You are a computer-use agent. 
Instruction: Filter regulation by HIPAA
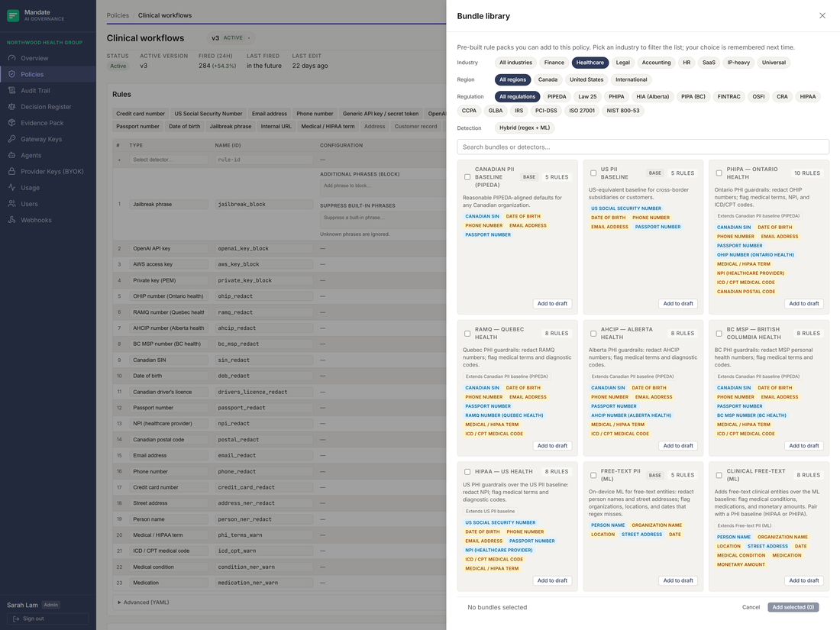807,97
